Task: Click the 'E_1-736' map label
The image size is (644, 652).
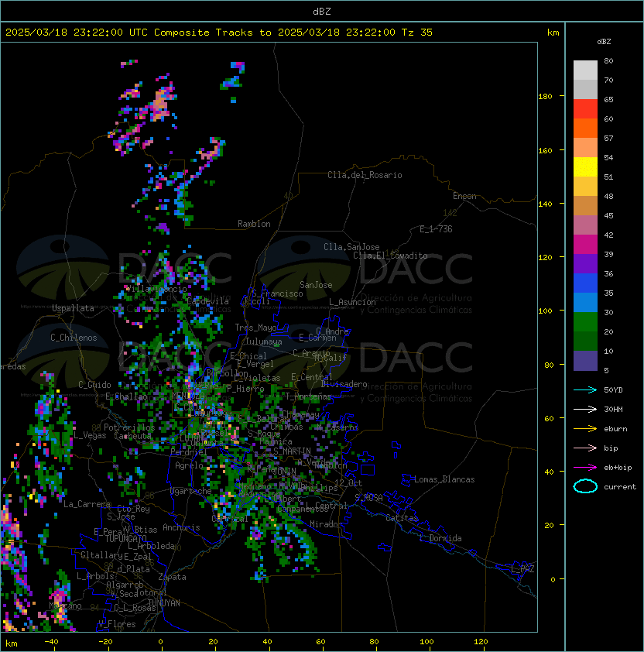Action: click(x=436, y=229)
